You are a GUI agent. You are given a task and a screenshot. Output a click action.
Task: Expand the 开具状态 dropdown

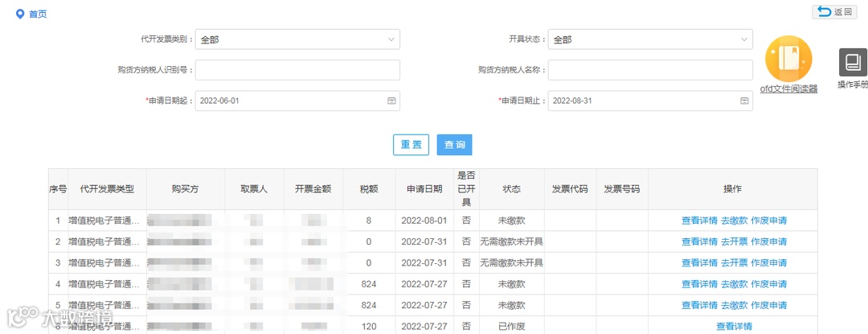(650, 39)
